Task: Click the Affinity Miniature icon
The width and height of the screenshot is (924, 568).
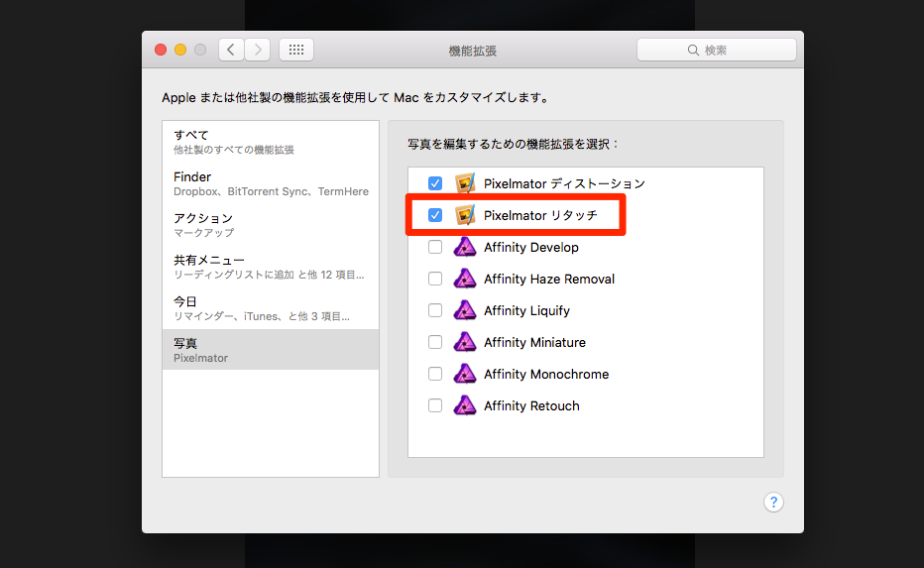Action: pyautogui.click(x=465, y=342)
